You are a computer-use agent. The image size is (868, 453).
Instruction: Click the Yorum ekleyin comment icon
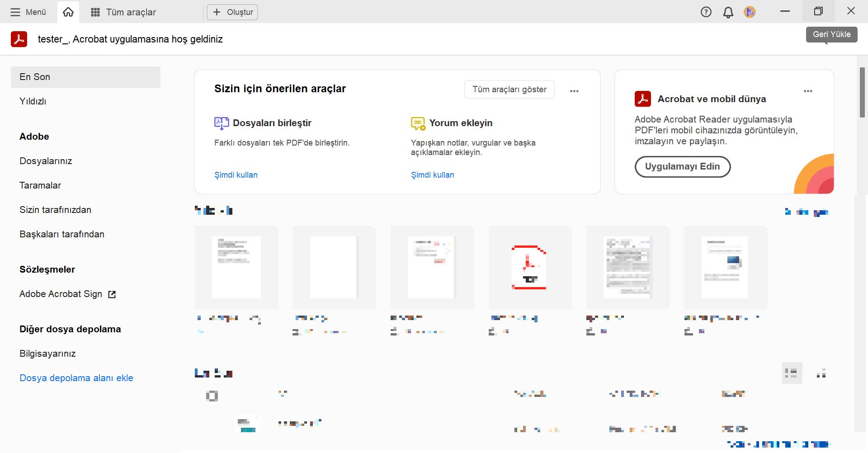(418, 123)
